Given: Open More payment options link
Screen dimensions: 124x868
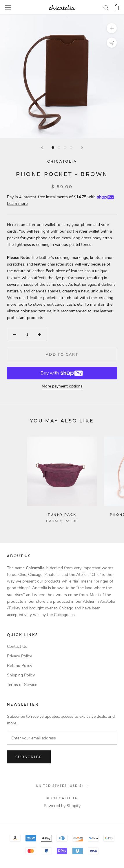Looking at the screenshot, I should [x=62, y=386].
